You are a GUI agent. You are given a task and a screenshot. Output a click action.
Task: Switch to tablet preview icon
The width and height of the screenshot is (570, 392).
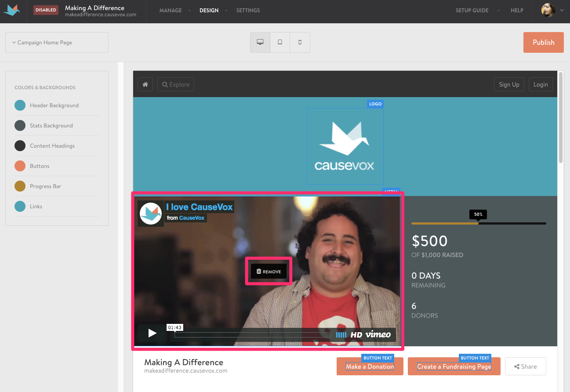(x=280, y=42)
